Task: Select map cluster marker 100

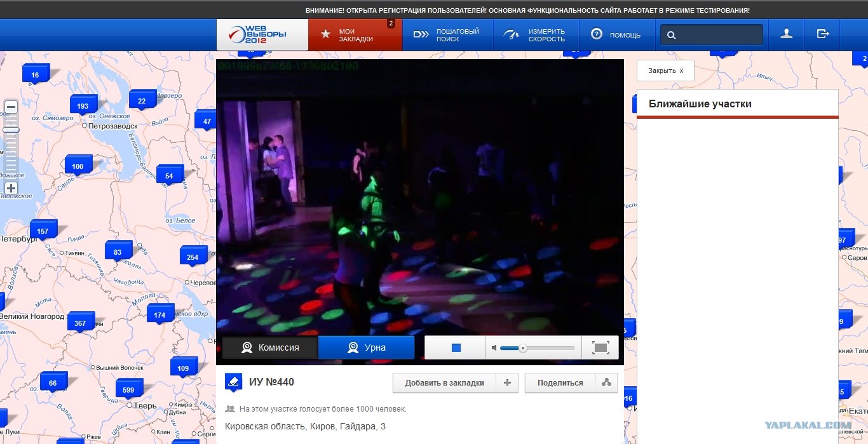Action: click(x=78, y=166)
